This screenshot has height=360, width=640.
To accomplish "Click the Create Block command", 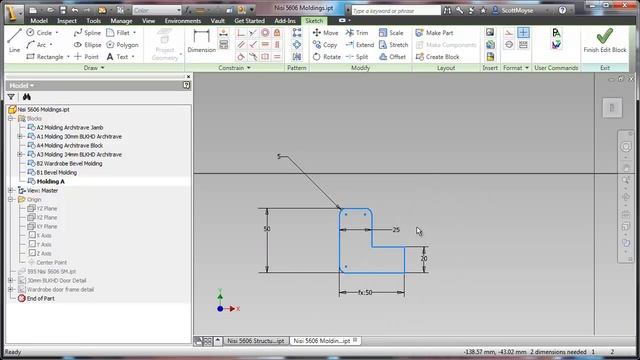I will 437,57.
